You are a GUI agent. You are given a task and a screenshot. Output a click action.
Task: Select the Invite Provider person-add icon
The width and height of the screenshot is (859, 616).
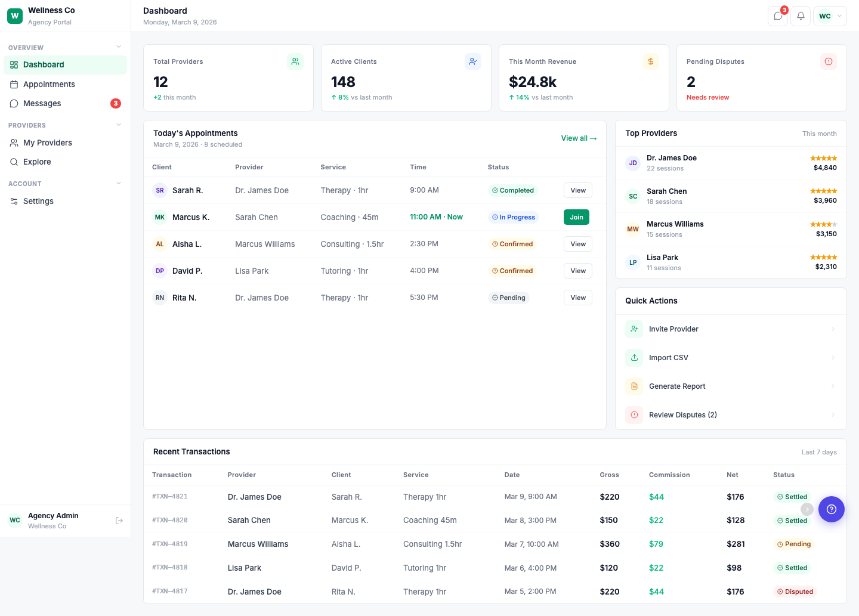(634, 329)
